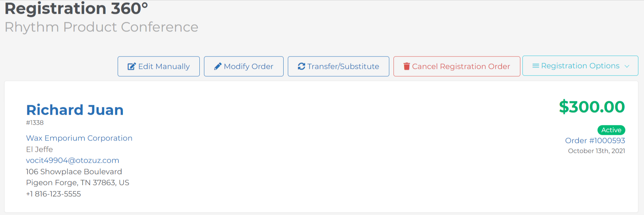The width and height of the screenshot is (644, 215).
Task: Click the Edit Manually button label
Action: click(164, 66)
